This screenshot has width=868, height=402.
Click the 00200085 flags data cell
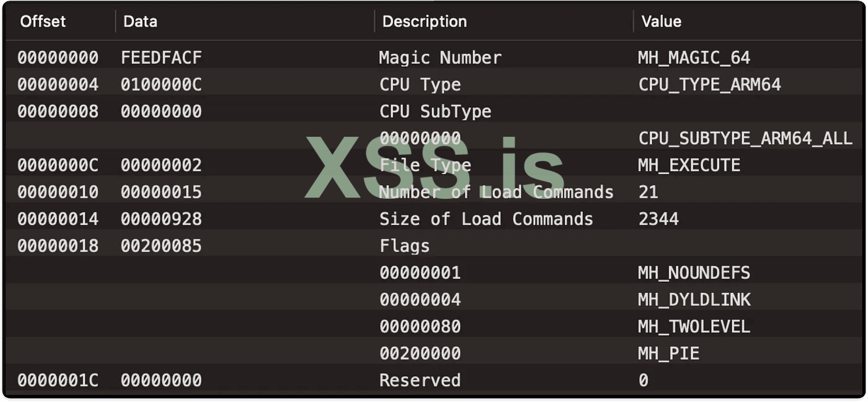[161, 246]
